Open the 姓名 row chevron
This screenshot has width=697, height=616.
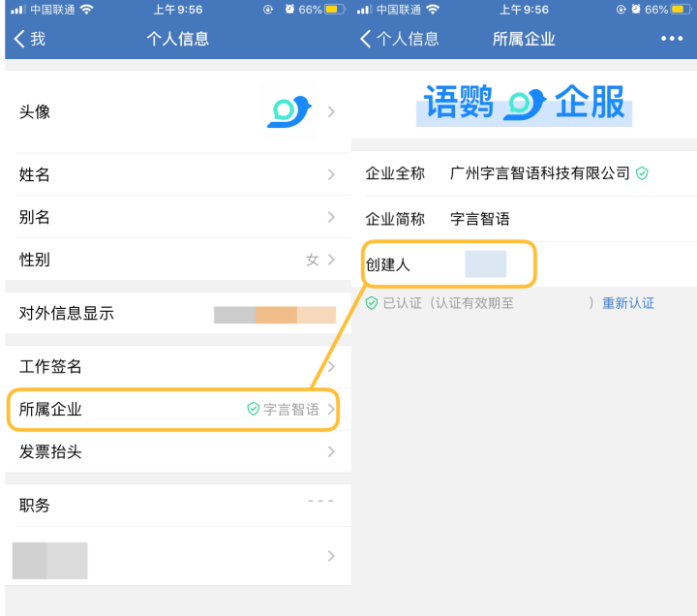(x=331, y=174)
